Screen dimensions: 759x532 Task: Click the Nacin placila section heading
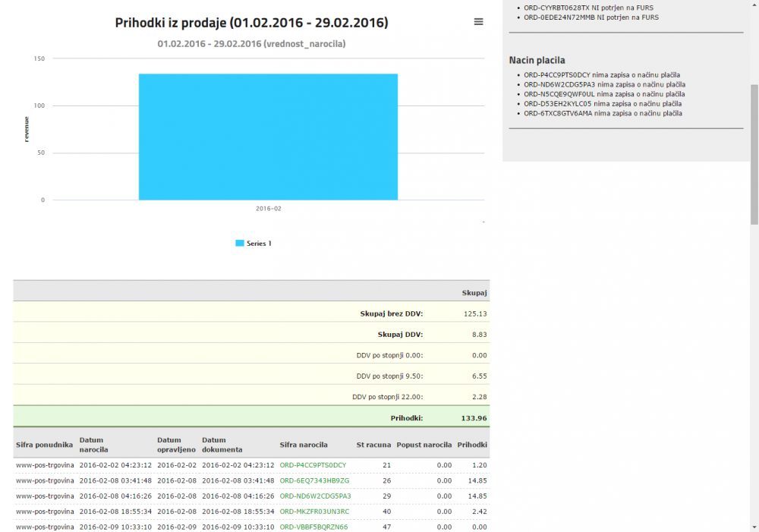click(537, 60)
